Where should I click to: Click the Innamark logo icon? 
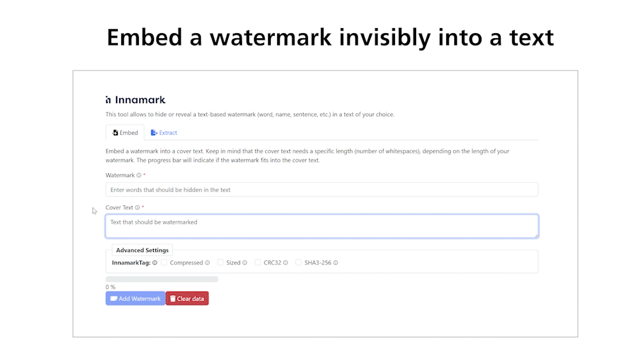pos(108,100)
